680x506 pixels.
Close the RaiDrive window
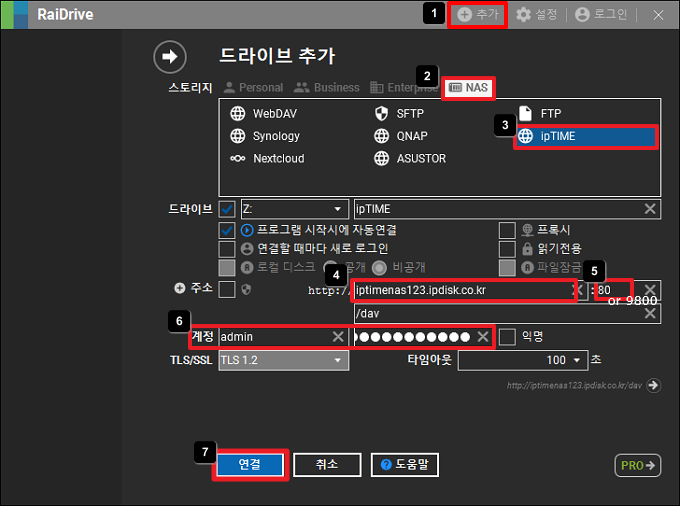[x=658, y=15]
